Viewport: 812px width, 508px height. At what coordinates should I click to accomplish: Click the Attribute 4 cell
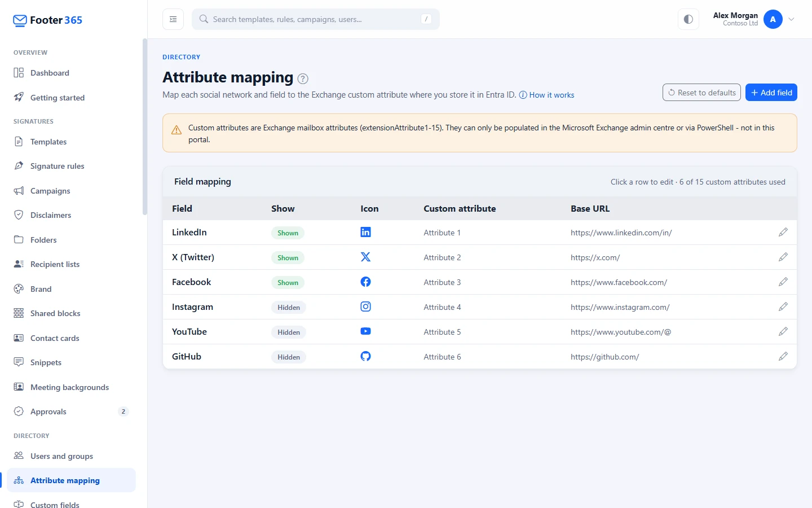[x=442, y=307]
